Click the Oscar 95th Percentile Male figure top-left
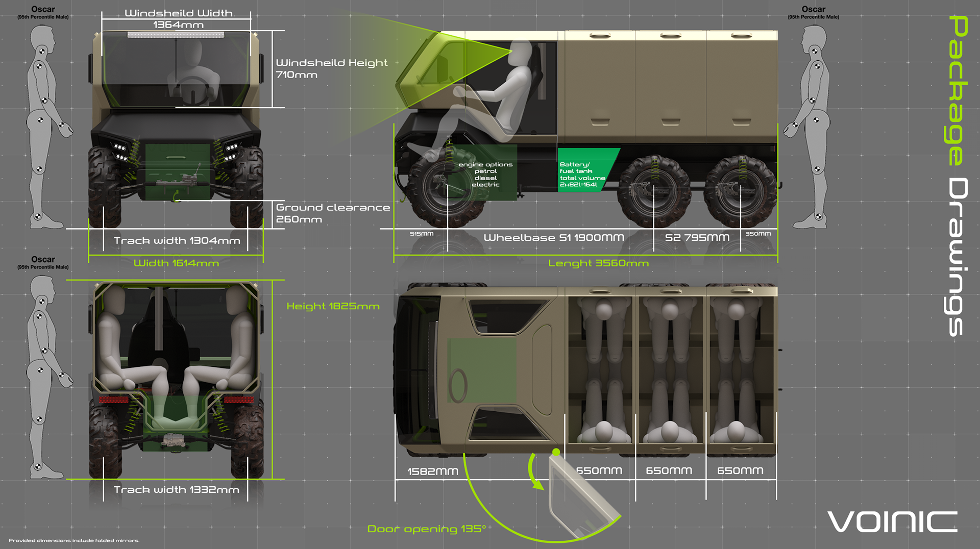Viewport: 980px width, 549px height. [x=45, y=117]
